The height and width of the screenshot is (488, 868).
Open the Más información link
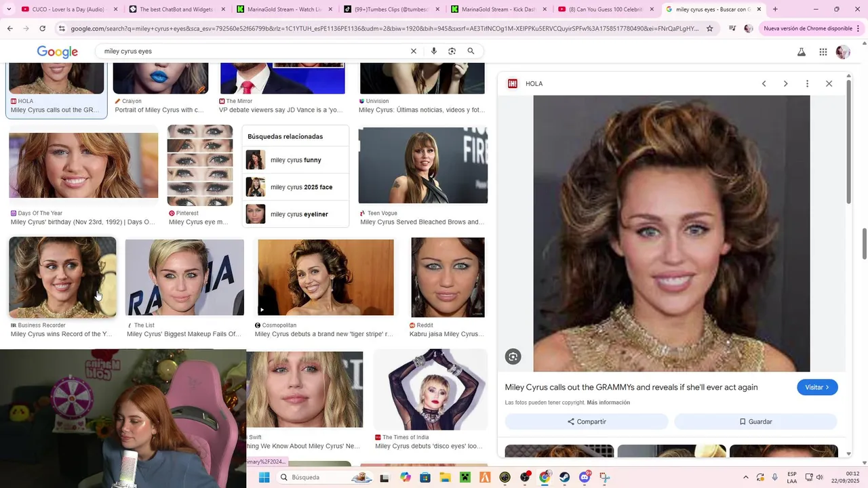tap(608, 403)
